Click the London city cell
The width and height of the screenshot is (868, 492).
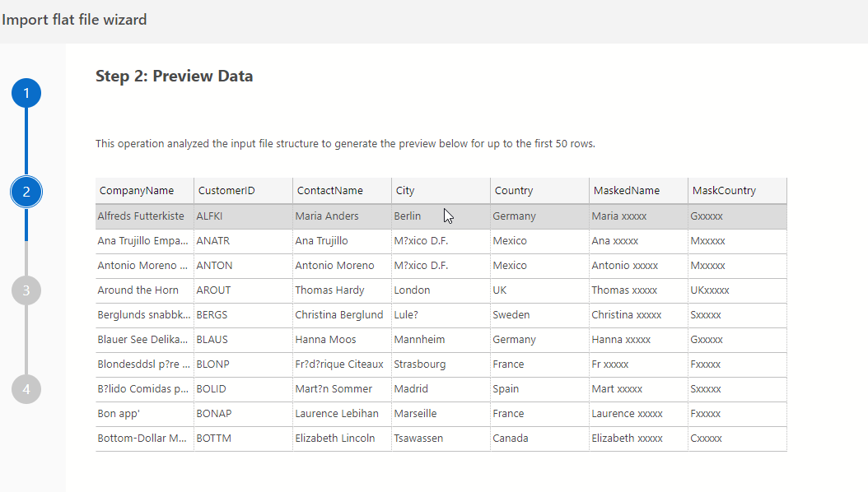(412, 290)
